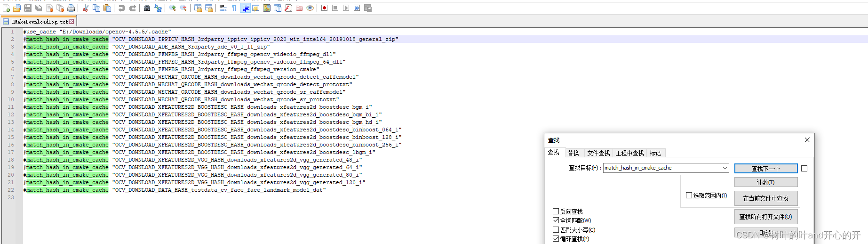Show all characters with pilcrow icon

234,8
